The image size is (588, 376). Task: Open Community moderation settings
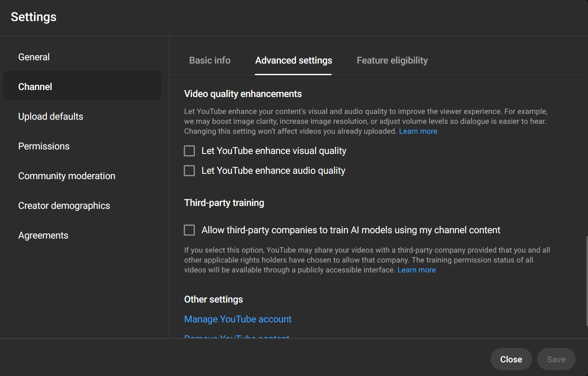point(66,176)
